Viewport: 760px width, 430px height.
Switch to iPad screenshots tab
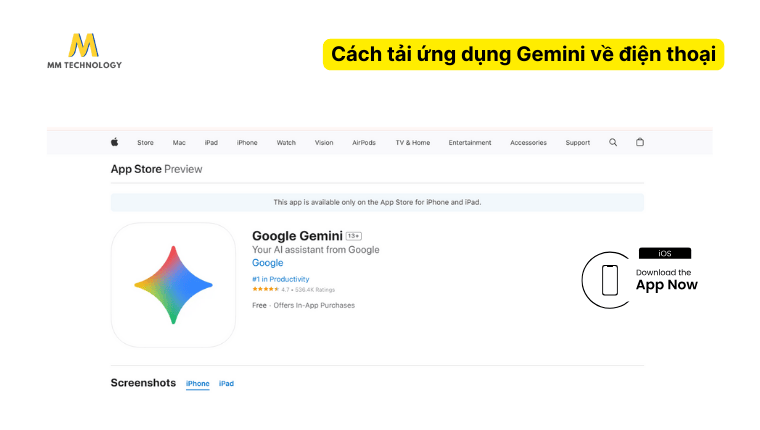click(x=226, y=383)
